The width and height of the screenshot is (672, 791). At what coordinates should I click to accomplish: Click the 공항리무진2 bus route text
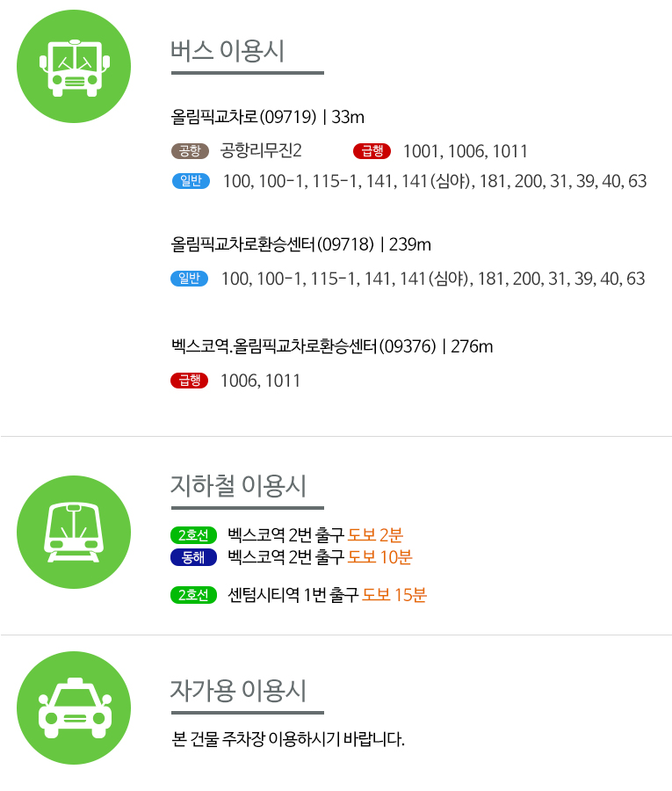click(x=261, y=151)
